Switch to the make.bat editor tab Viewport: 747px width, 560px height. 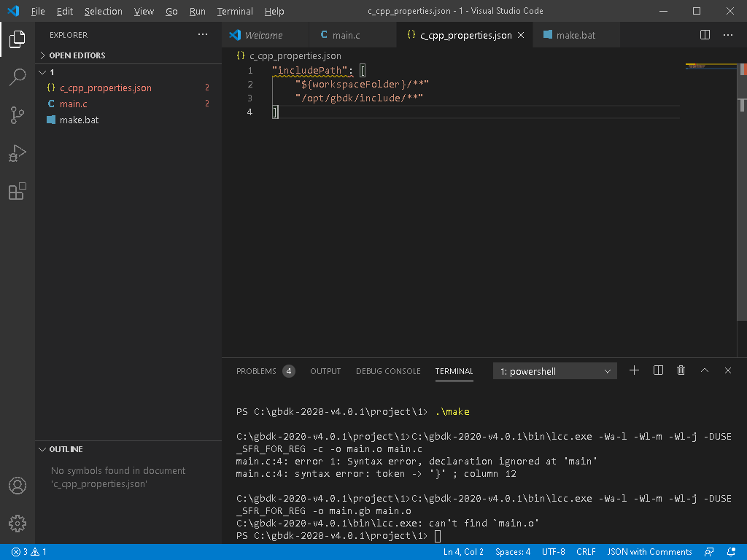click(x=576, y=35)
